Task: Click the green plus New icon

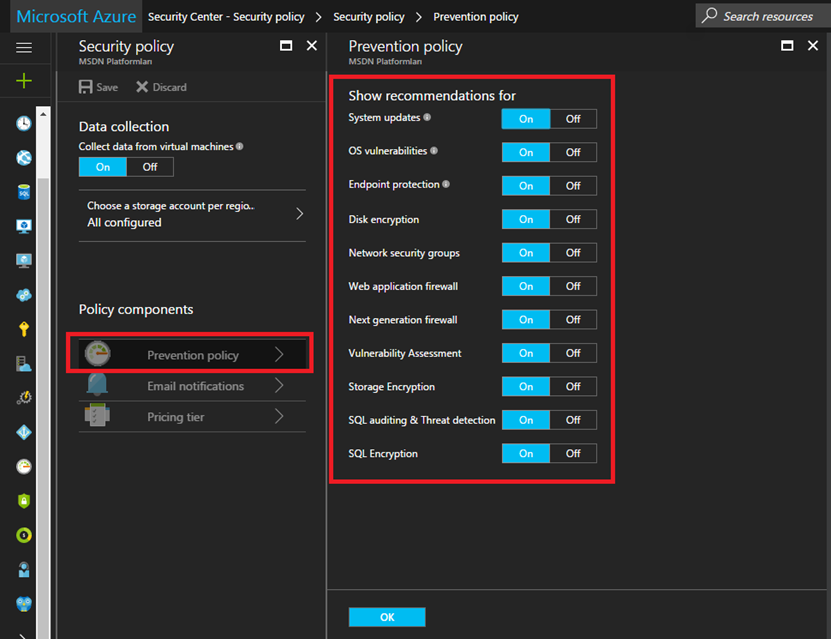Action: click(x=24, y=81)
